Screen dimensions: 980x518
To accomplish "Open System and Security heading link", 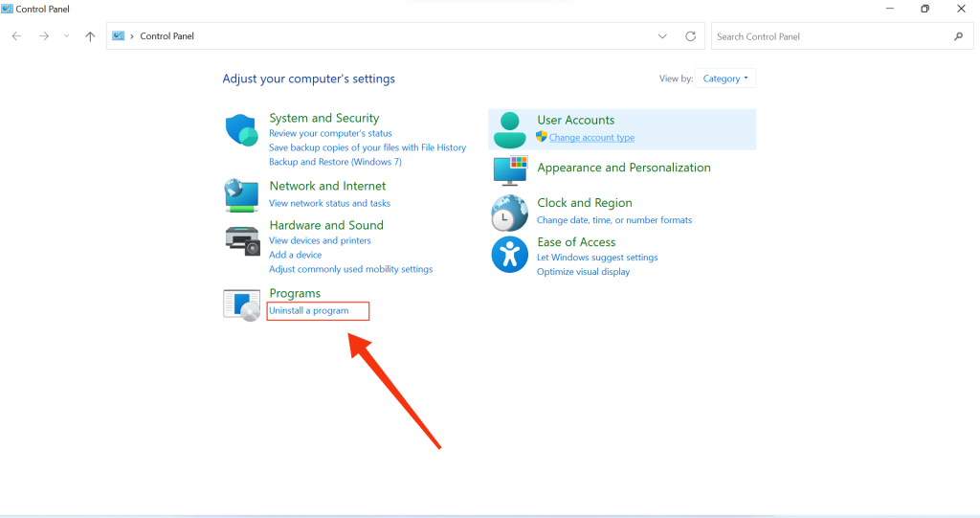I will [323, 118].
